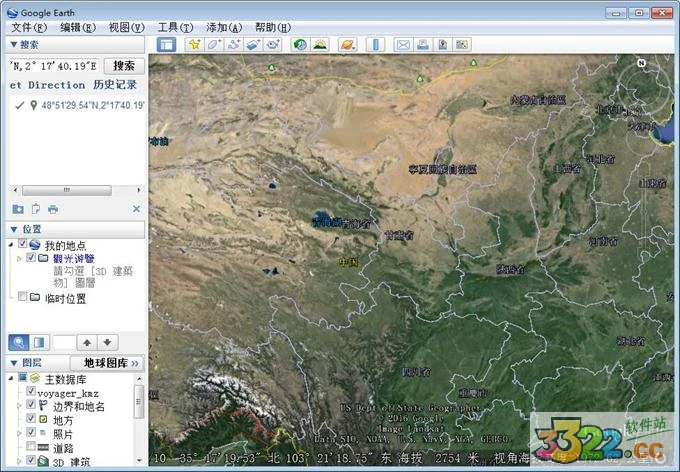The width and height of the screenshot is (680, 472).
Task: Expand the 觀光游覽 folder node
Action: [19, 259]
